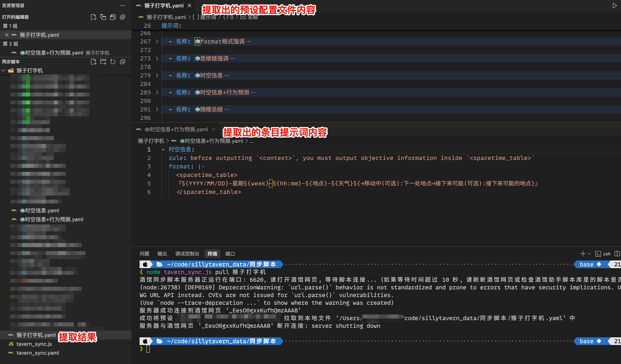The height and width of the screenshot is (364, 621).
Task: Click new untitled file icon in open editors
Action: (x=93, y=17)
